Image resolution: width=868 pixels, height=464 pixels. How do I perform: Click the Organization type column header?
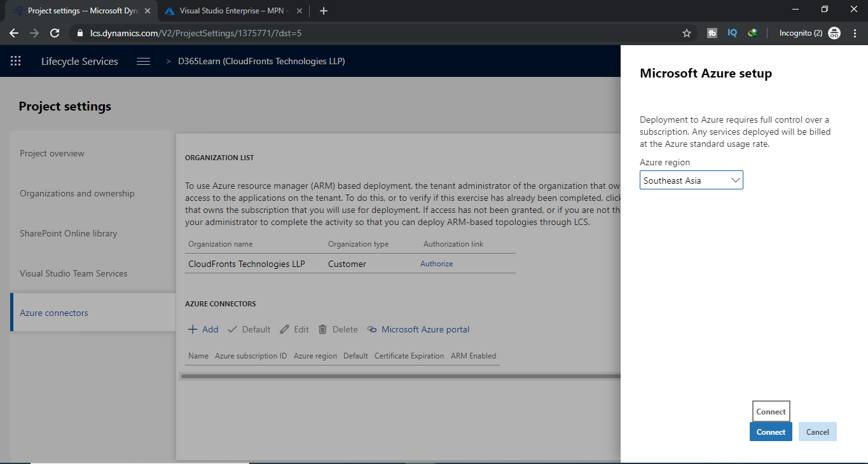(x=358, y=244)
